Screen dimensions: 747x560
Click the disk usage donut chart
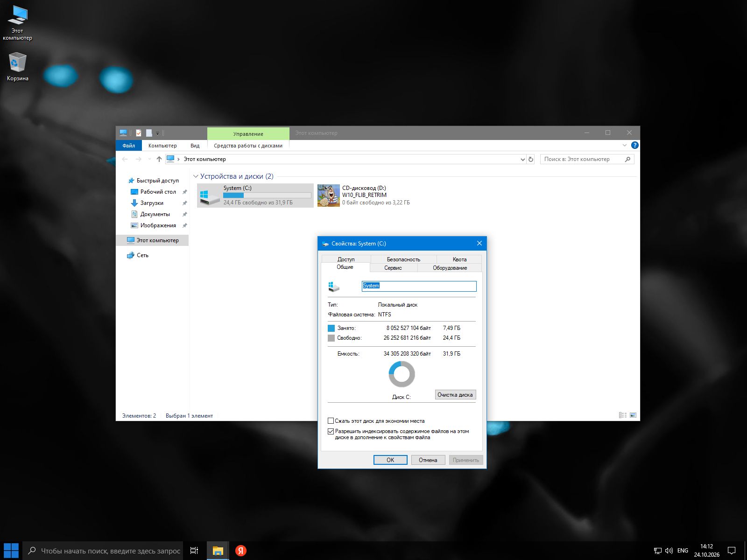pos(402,374)
